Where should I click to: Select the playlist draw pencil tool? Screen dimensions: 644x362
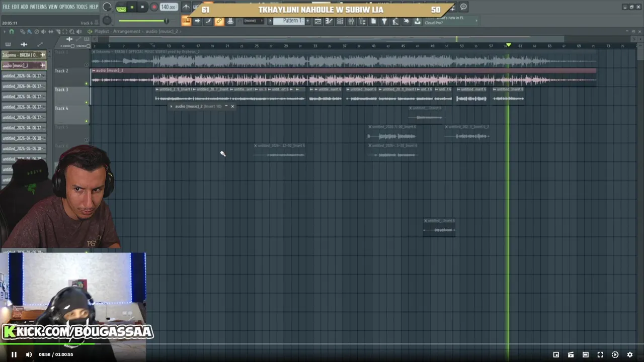[23, 31]
